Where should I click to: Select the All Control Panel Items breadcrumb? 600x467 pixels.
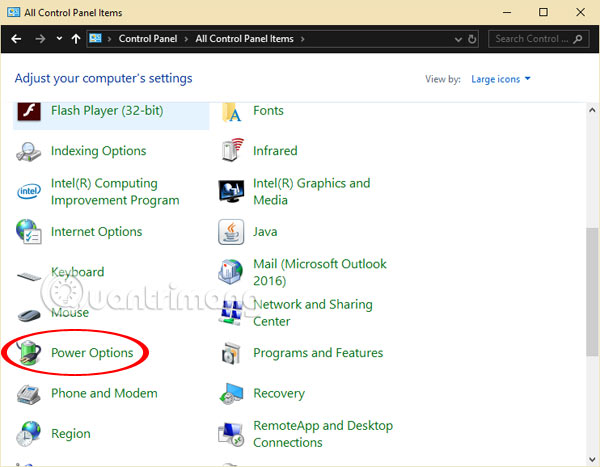pyautogui.click(x=245, y=39)
